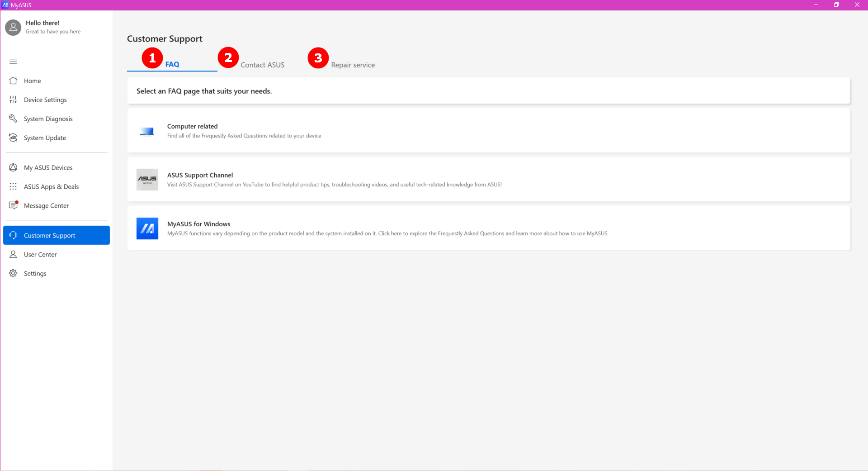868x471 pixels.
Task: Click the User Center person icon
Action: click(x=13, y=254)
